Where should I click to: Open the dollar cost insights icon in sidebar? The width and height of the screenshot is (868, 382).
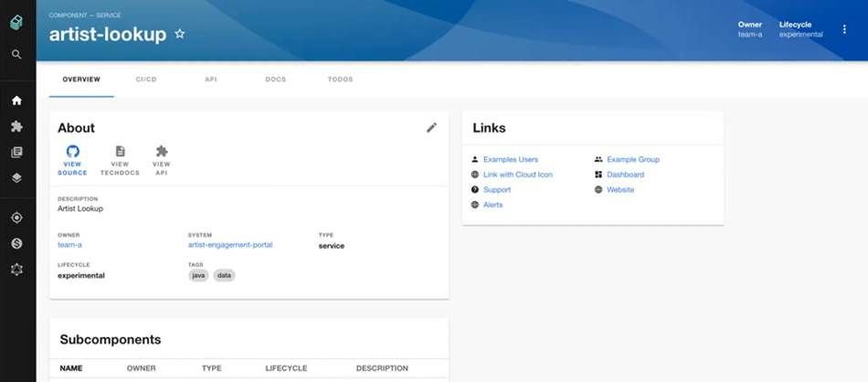(x=16, y=244)
